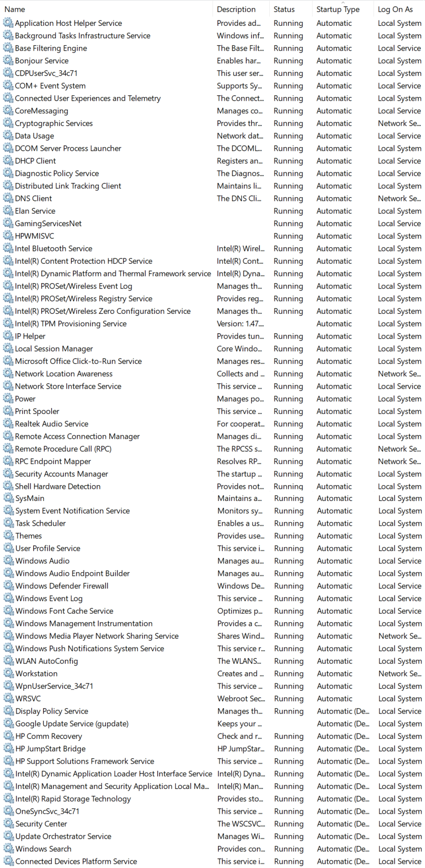Select System Event Notification Service

72,510
